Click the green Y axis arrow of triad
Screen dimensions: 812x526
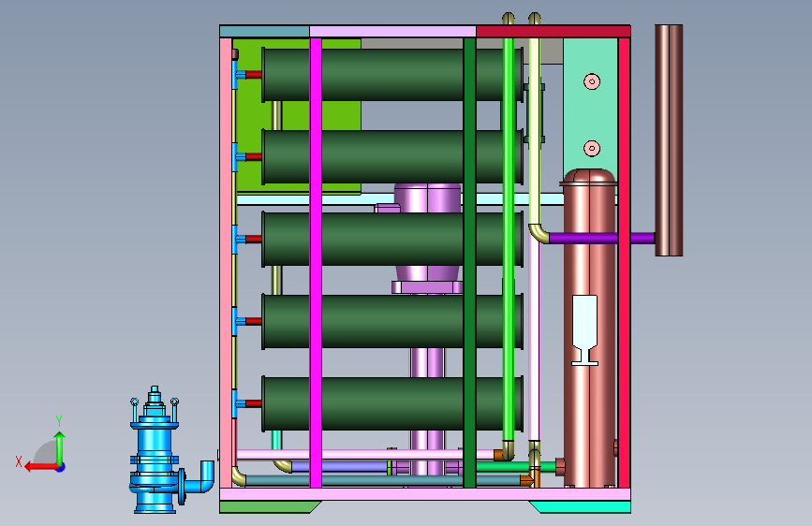[60, 447]
